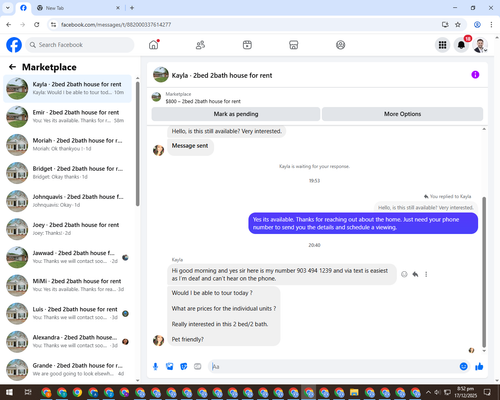The image size is (500, 400).
Task: Click Kayla's avatar in chat header
Action: coord(161,75)
